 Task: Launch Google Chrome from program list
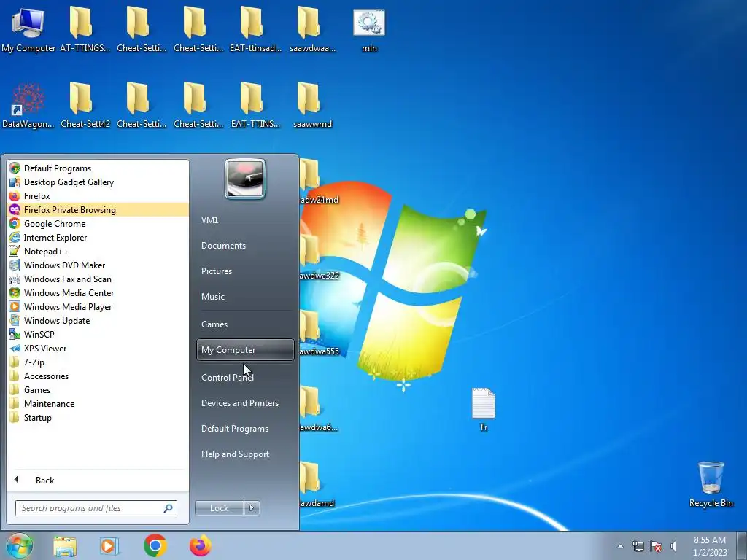[98, 224]
